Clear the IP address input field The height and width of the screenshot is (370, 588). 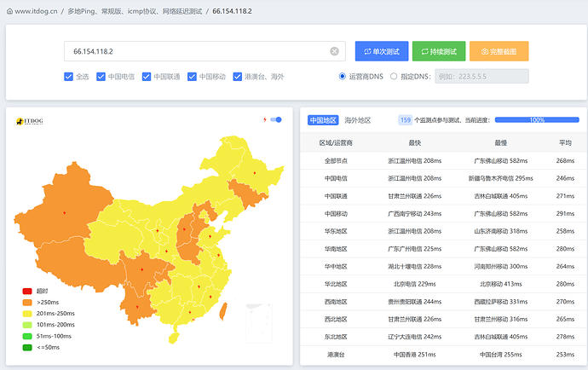[x=335, y=51]
